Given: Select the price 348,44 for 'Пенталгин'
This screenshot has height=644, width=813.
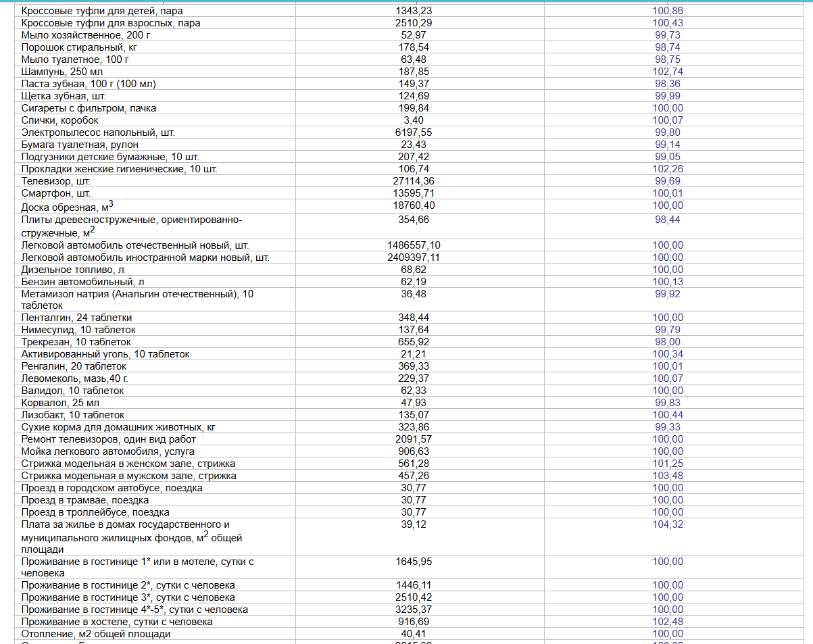Looking at the screenshot, I should click(x=415, y=318).
